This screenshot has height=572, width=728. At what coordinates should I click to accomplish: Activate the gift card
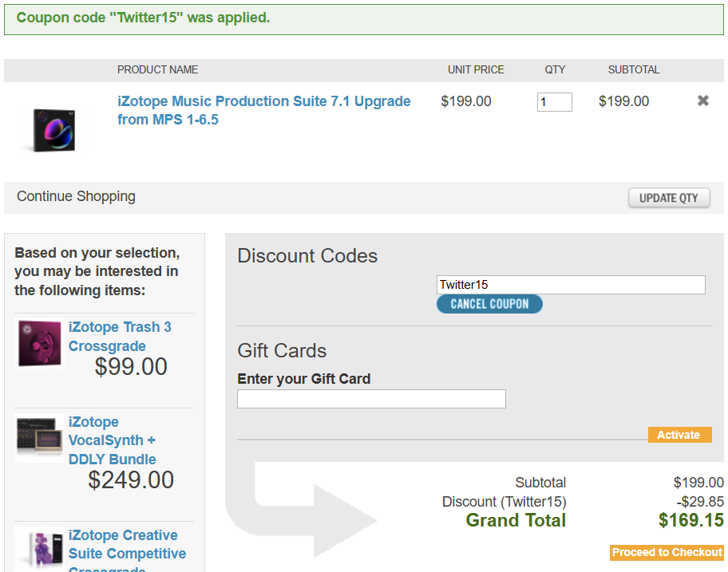coord(679,435)
